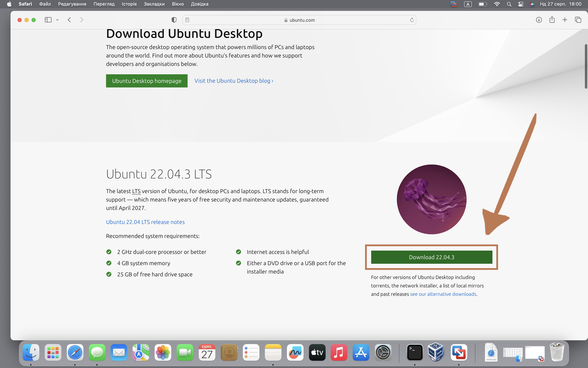The width and height of the screenshot is (588, 368).
Task: Click the ubuntu.com address field
Action: (299, 20)
